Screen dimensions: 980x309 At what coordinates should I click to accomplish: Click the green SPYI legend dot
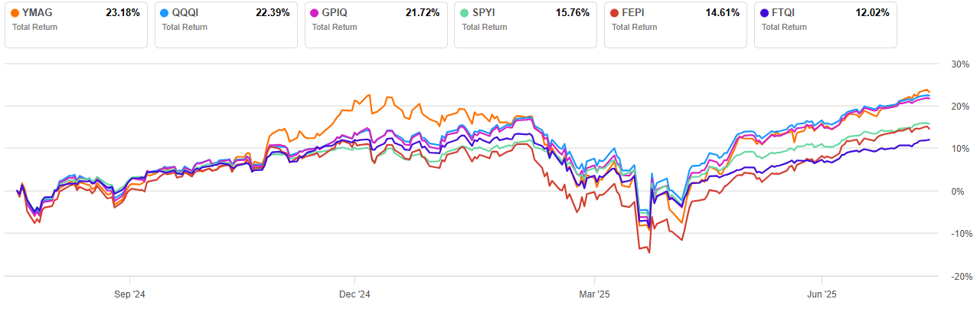(465, 14)
